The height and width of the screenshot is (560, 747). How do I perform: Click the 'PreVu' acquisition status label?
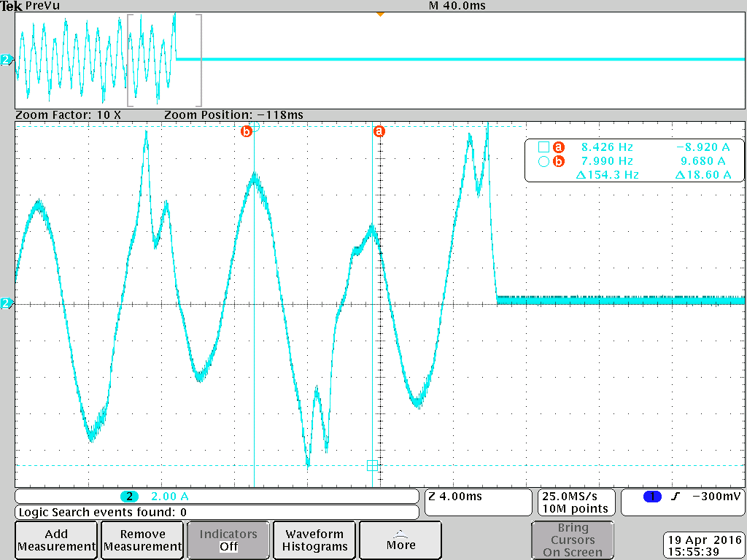tap(43, 6)
